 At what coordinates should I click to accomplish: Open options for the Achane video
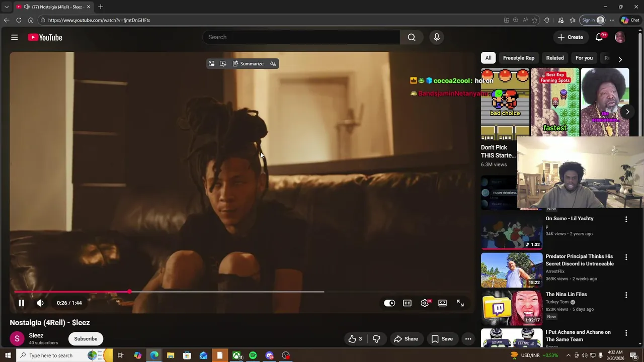tap(626, 333)
